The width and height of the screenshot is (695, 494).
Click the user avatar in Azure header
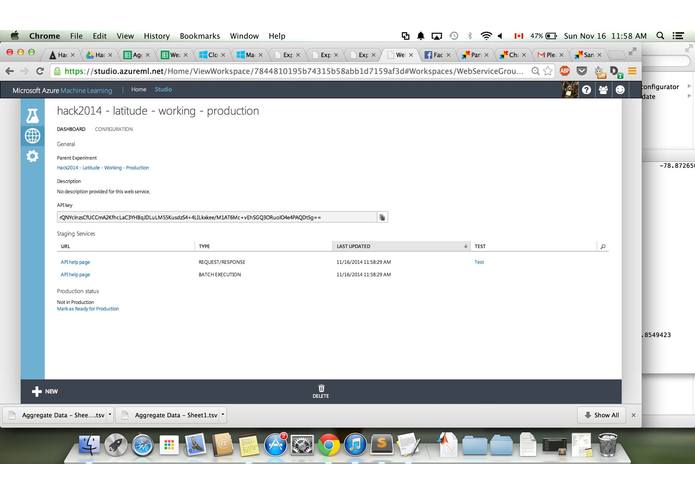click(570, 90)
